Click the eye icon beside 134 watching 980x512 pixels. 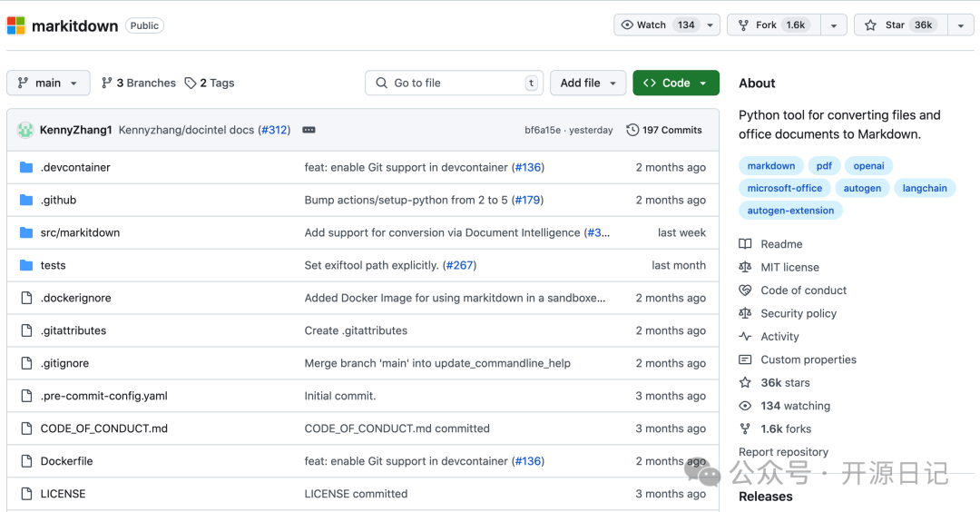[745, 406]
